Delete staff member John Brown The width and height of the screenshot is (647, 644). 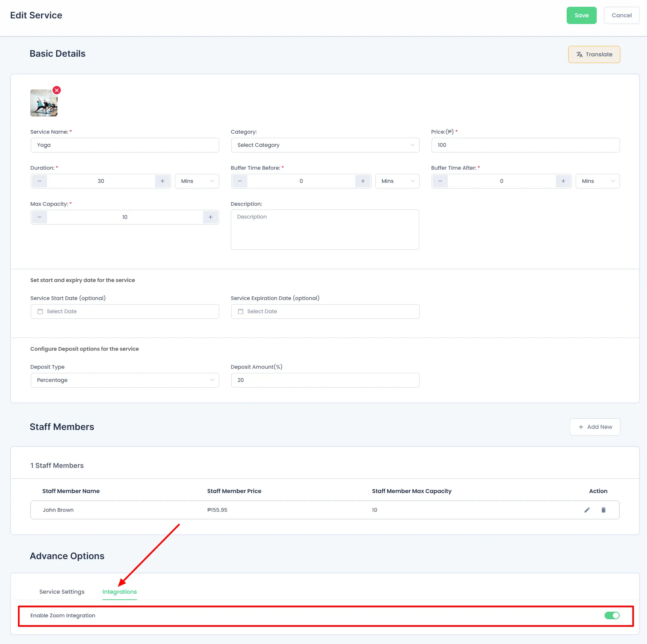[603, 510]
